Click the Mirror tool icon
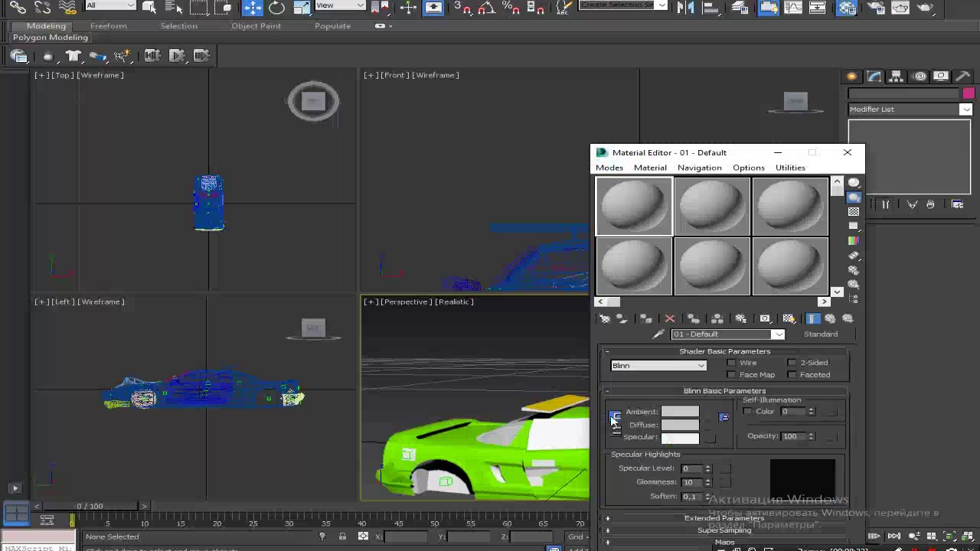 [686, 8]
